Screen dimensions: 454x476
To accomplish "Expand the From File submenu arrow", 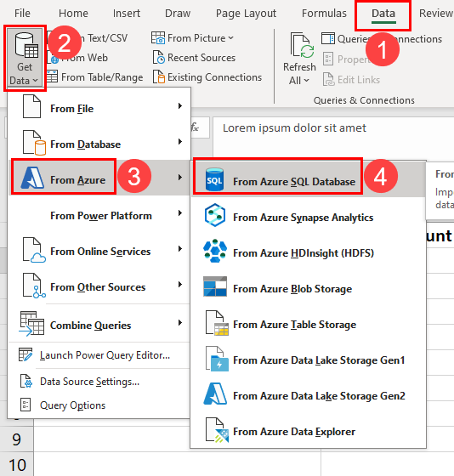I will pos(180,106).
